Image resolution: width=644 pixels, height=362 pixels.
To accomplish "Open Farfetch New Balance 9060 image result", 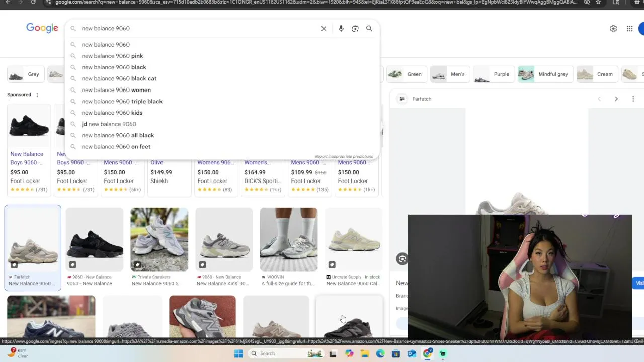I will coord(33,247).
